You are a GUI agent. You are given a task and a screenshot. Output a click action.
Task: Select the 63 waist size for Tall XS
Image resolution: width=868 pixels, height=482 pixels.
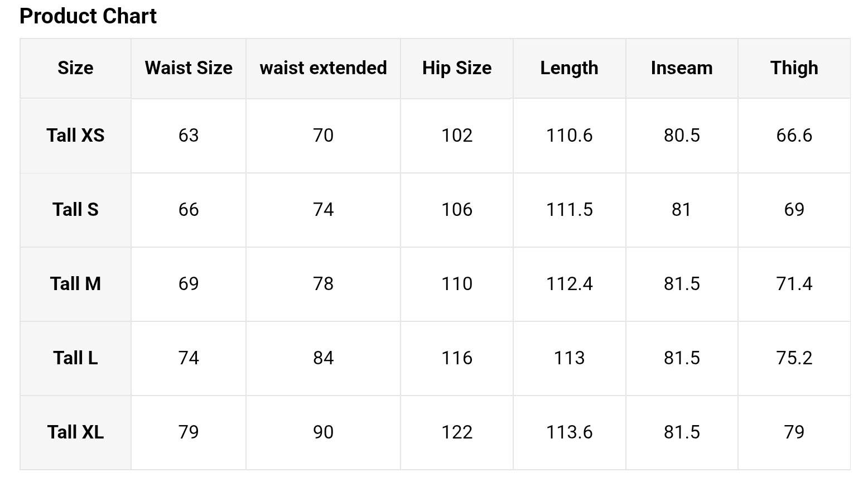click(189, 136)
